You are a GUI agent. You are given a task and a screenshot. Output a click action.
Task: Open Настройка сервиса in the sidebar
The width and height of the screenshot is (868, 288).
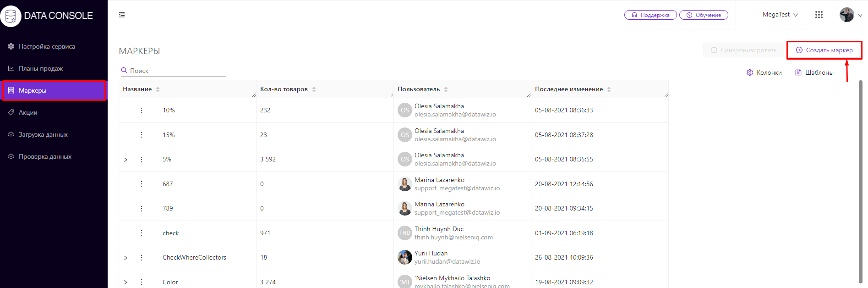tap(47, 46)
